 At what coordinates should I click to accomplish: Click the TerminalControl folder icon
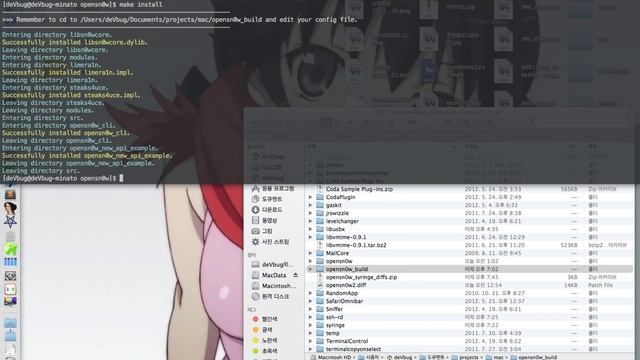point(320,341)
